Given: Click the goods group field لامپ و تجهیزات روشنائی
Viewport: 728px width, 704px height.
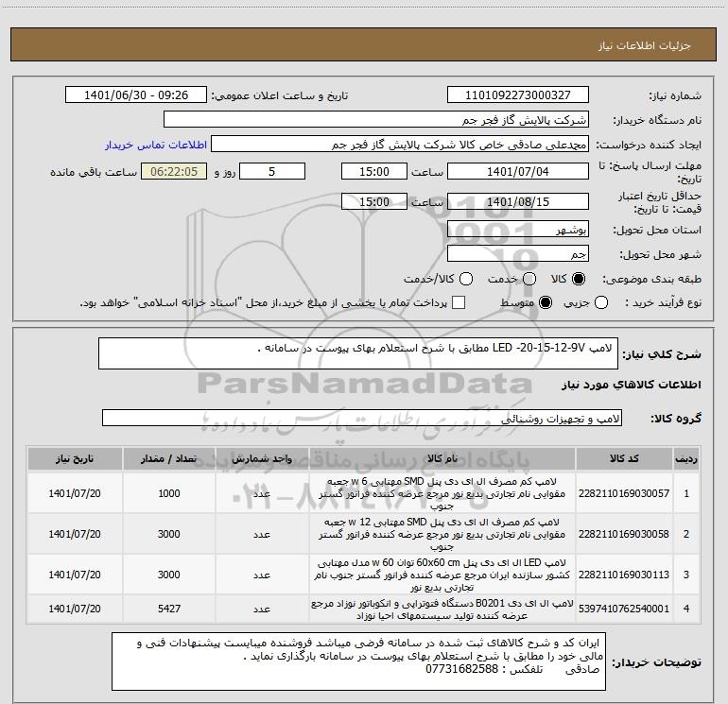Looking at the screenshot, I should pyautogui.click(x=362, y=418).
